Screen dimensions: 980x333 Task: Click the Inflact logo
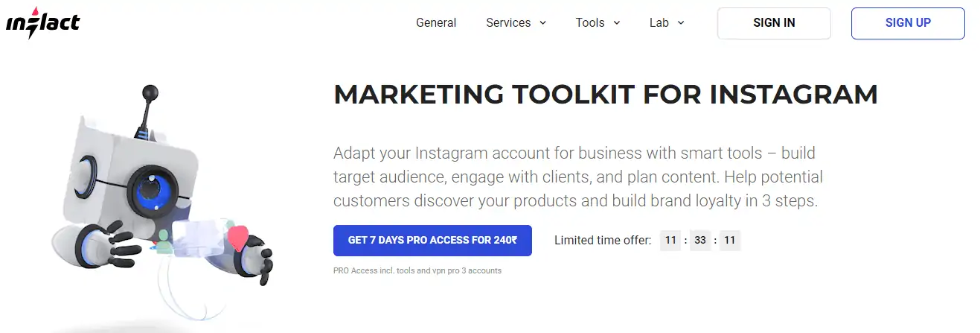click(42, 23)
